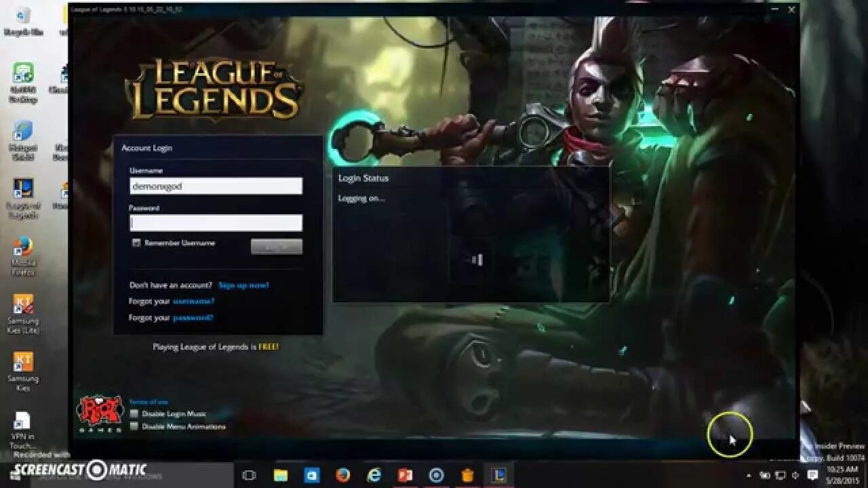Toggle the Disable Menu Animations checkbox
Screen dimensions: 868x488
[x=134, y=426]
